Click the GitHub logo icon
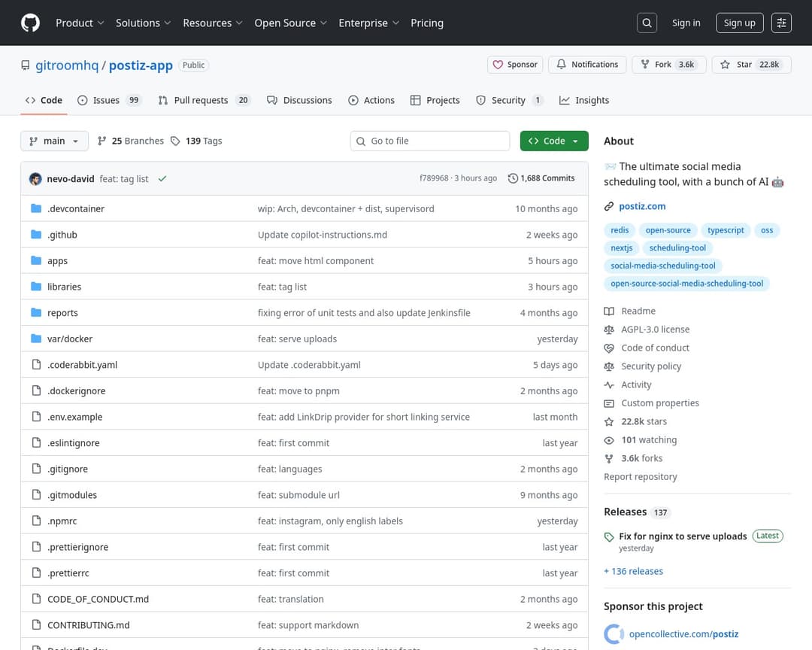 (x=30, y=23)
